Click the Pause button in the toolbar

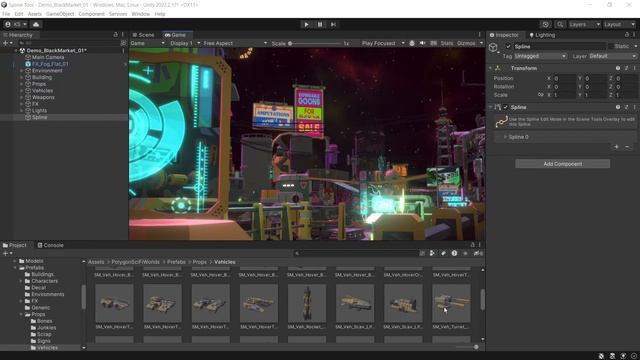(x=320, y=24)
